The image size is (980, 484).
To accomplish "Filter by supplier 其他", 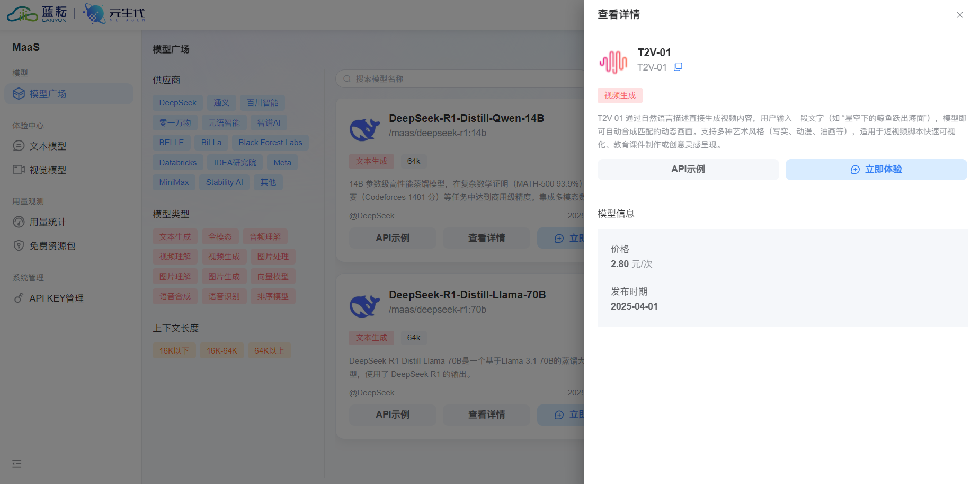I will 268,182.
